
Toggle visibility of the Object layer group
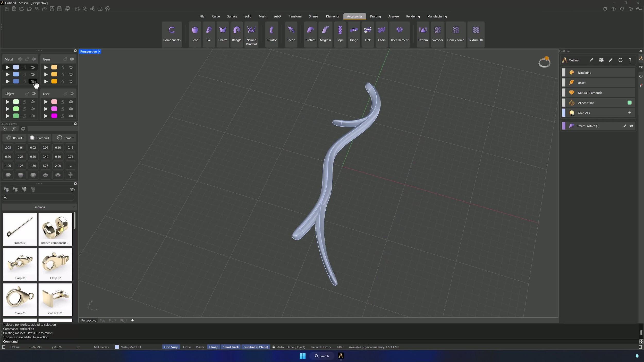(34, 94)
